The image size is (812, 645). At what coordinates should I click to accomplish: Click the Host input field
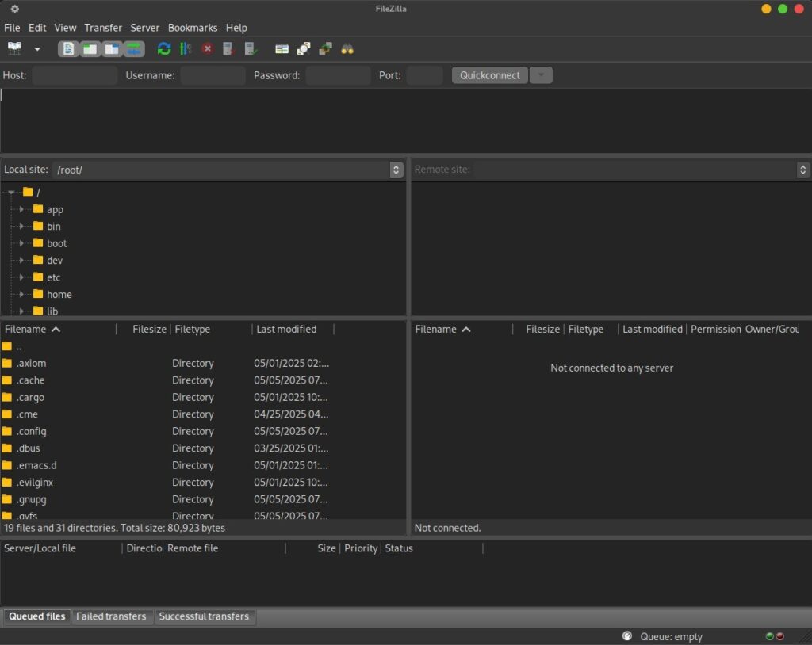click(75, 75)
